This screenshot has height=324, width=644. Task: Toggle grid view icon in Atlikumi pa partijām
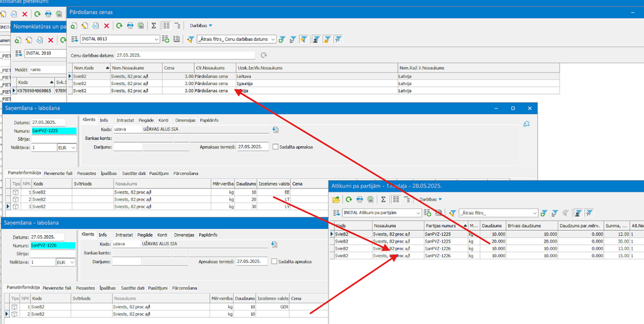click(x=396, y=199)
